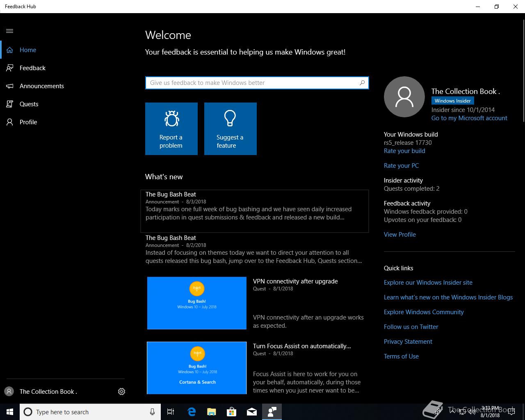This screenshot has height=420, width=525.
Task: Click account avatar in sidebar footer
Action: 9,392
